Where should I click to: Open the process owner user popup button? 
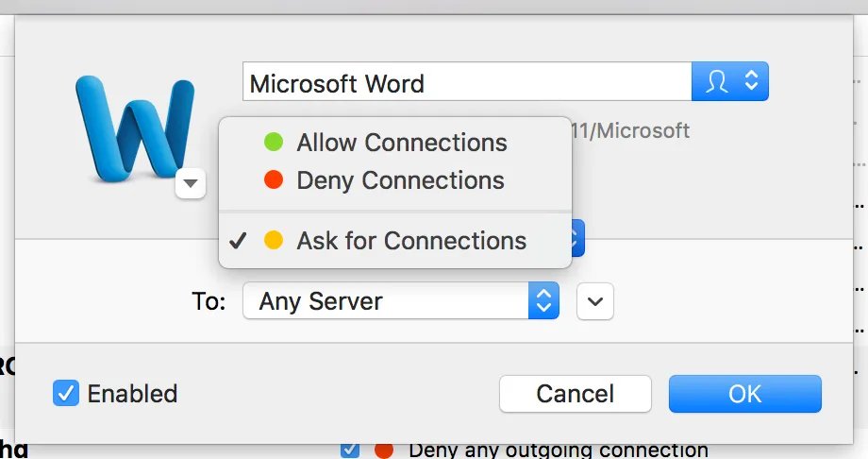pyautogui.click(x=729, y=81)
